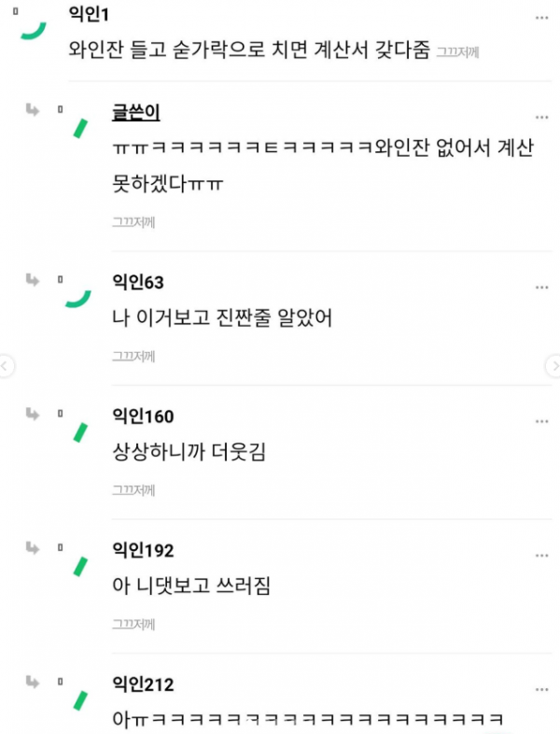Click green slash avatar of 글쓴이
Screen dimensions: 560x734
coord(80,128)
